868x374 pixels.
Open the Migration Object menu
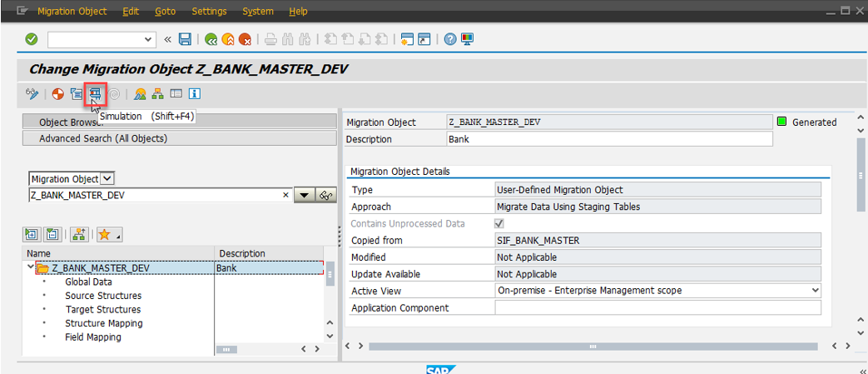coord(72,11)
